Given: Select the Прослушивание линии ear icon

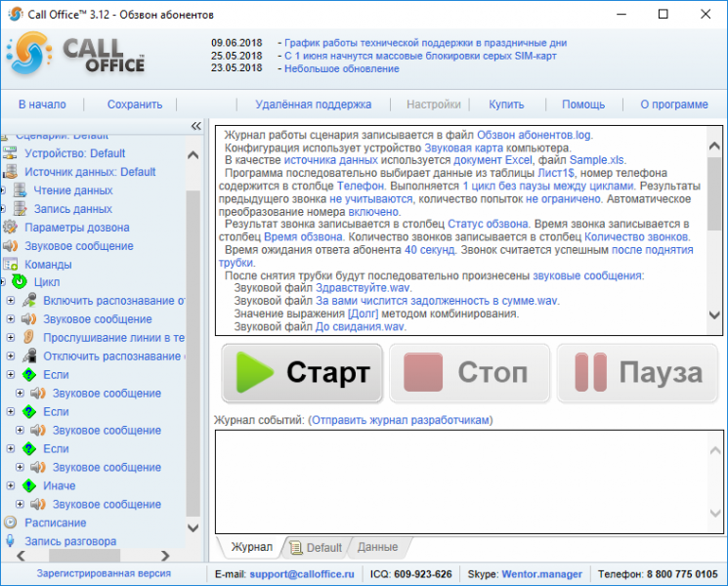Looking at the screenshot, I should point(29,337).
